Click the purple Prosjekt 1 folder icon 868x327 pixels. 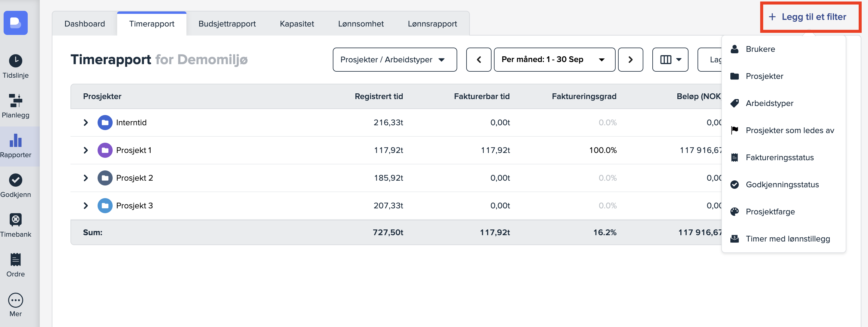pyautogui.click(x=105, y=150)
